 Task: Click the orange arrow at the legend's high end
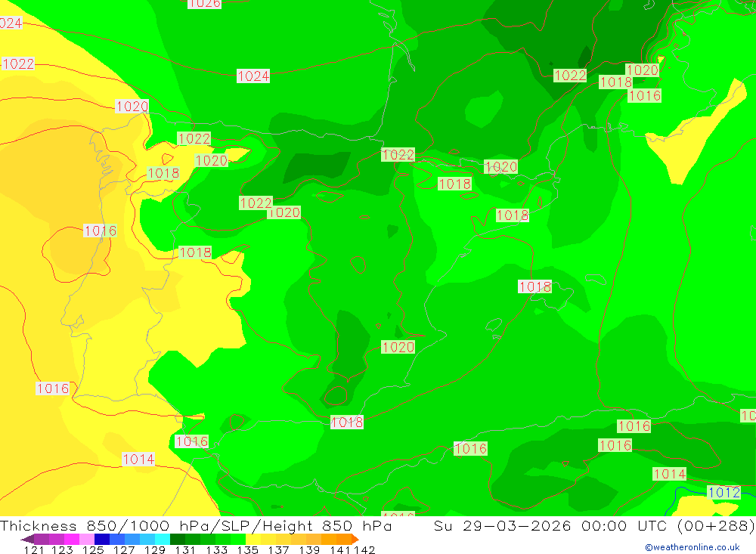(x=355, y=539)
